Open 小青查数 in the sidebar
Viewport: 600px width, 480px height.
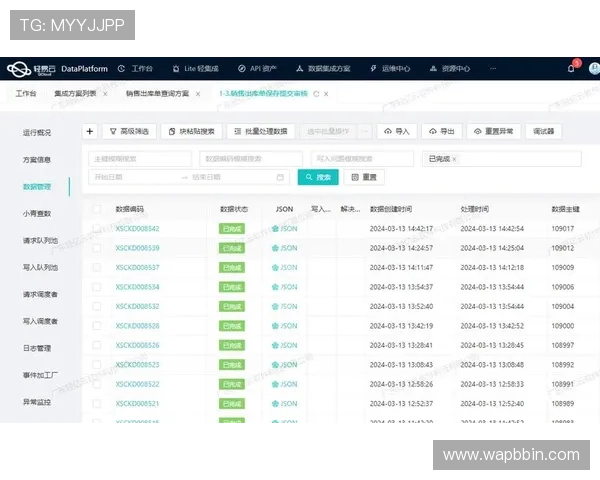(37, 214)
